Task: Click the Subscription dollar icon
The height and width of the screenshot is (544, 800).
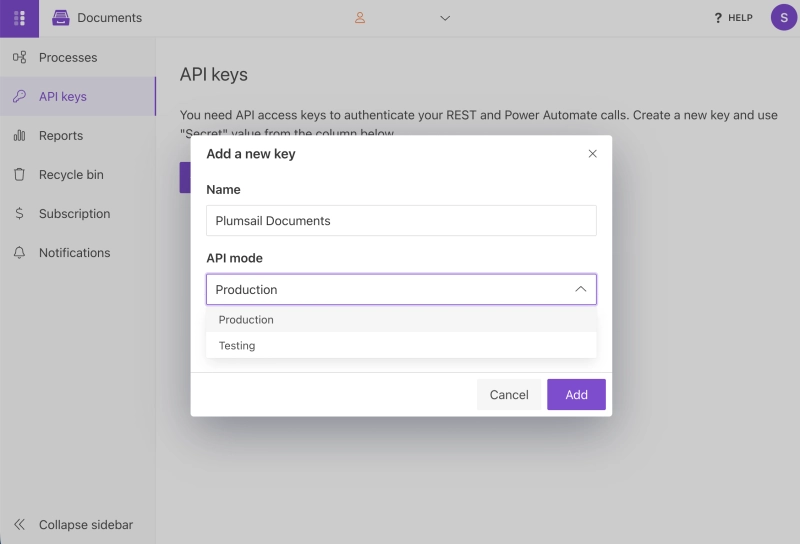Action: (19, 213)
